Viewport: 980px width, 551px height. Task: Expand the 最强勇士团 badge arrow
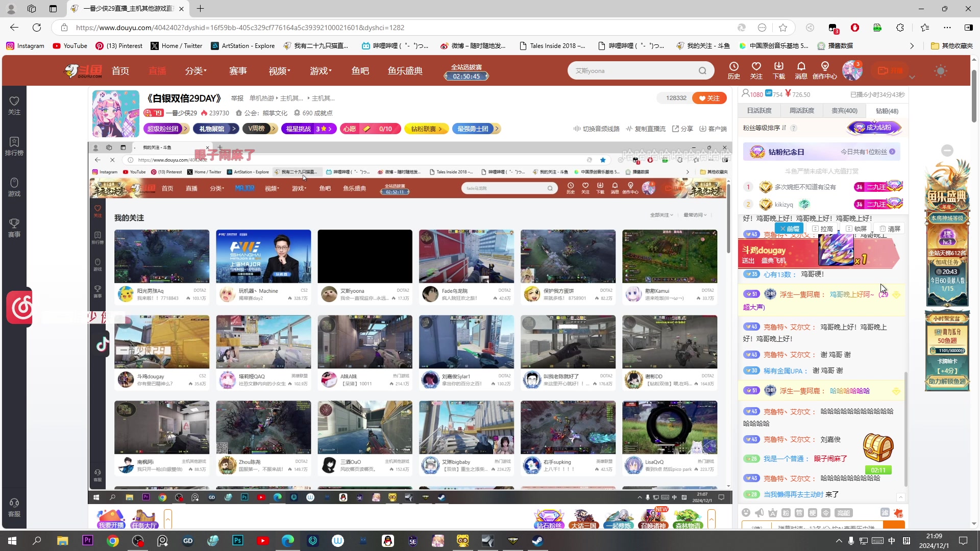497,129
